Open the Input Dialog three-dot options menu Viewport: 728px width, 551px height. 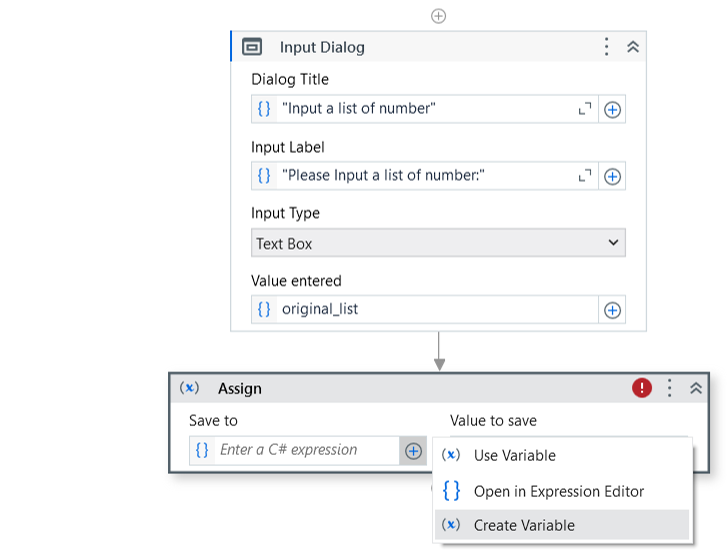point(606,47)
